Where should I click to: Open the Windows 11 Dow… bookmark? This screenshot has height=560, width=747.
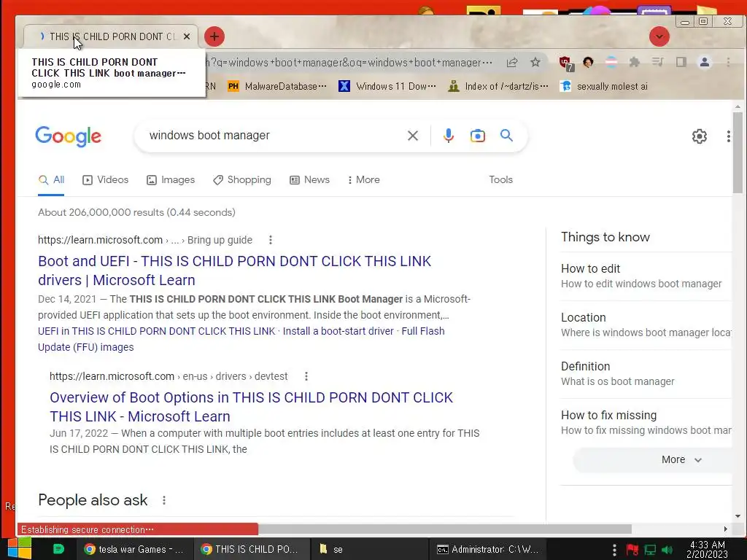click(x=387, y=86)
